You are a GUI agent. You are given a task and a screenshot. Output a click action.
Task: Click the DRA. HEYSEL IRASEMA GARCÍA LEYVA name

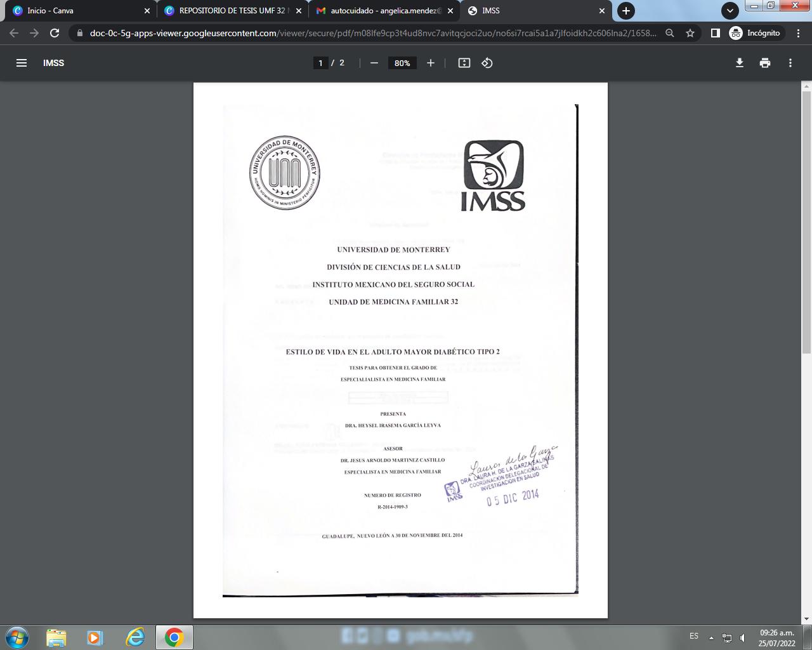coord(393,425)
